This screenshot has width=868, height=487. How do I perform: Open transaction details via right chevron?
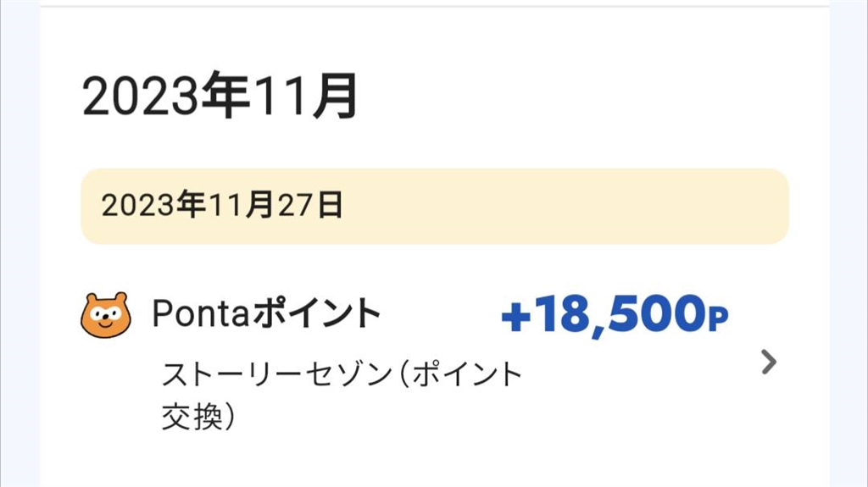point(768,362)
